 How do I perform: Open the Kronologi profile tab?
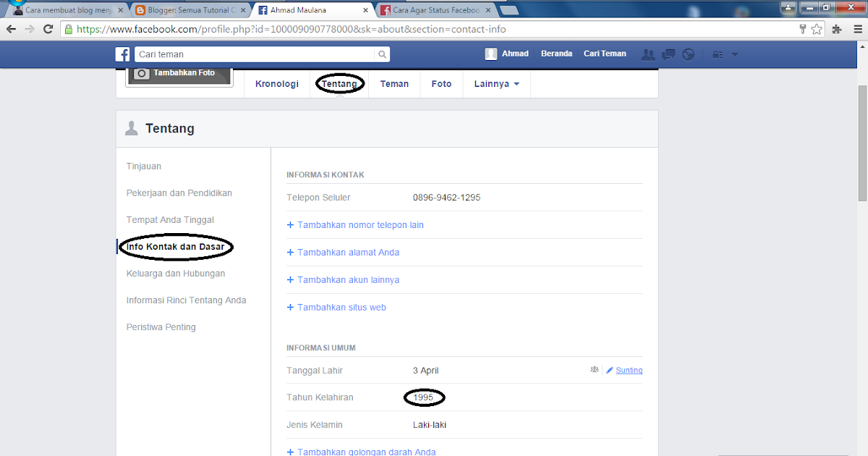pyautogui.click(x=277, y=84)
